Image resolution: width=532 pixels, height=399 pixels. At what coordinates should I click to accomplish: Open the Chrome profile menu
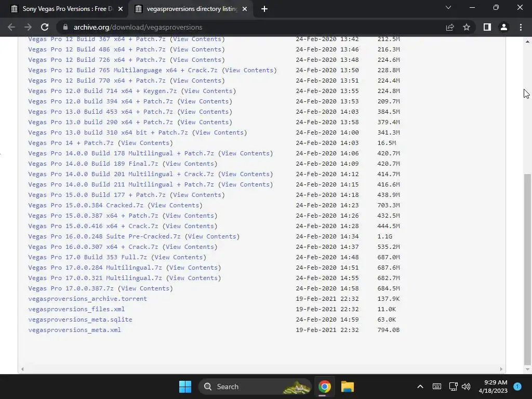504,27
